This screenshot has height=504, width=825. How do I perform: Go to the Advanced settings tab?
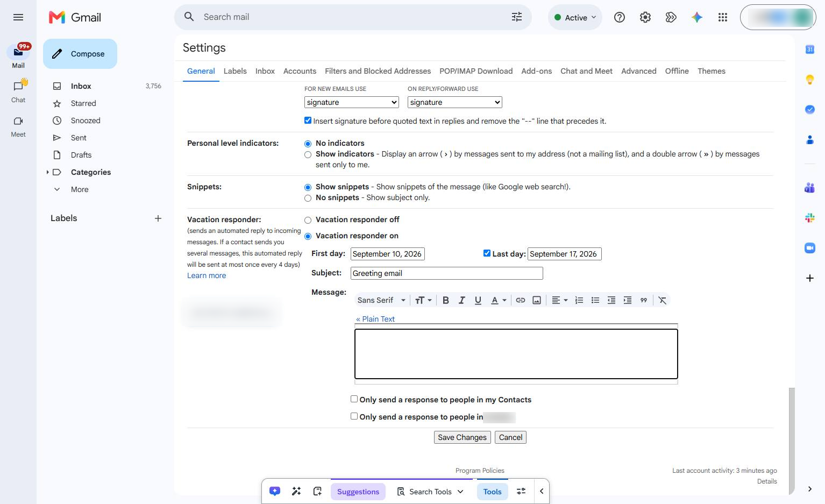638,71
